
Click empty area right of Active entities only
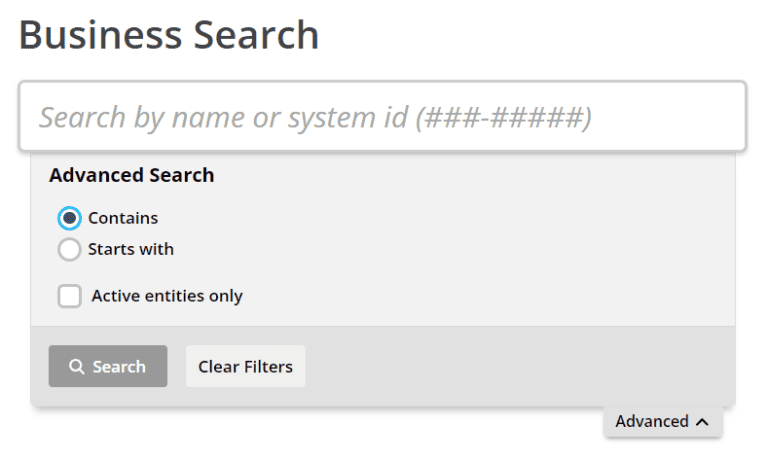pyautogui.click(x=480, y=296)
